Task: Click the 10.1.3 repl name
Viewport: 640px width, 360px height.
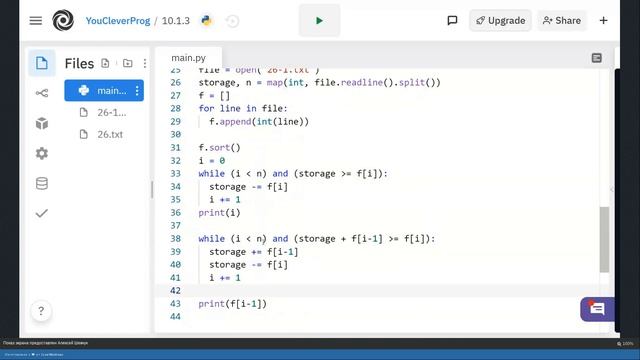Action: point(176,21)
